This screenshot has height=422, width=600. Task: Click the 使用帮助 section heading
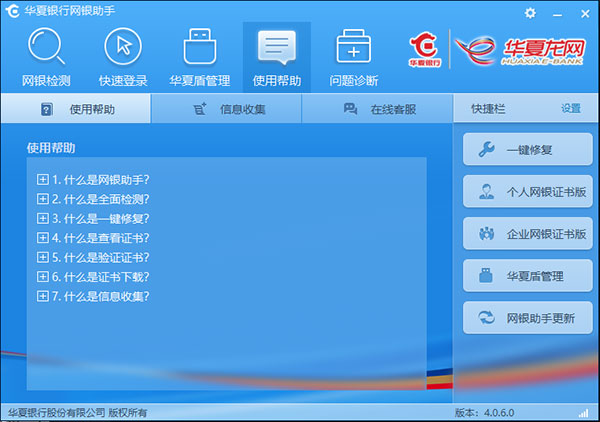51,148
